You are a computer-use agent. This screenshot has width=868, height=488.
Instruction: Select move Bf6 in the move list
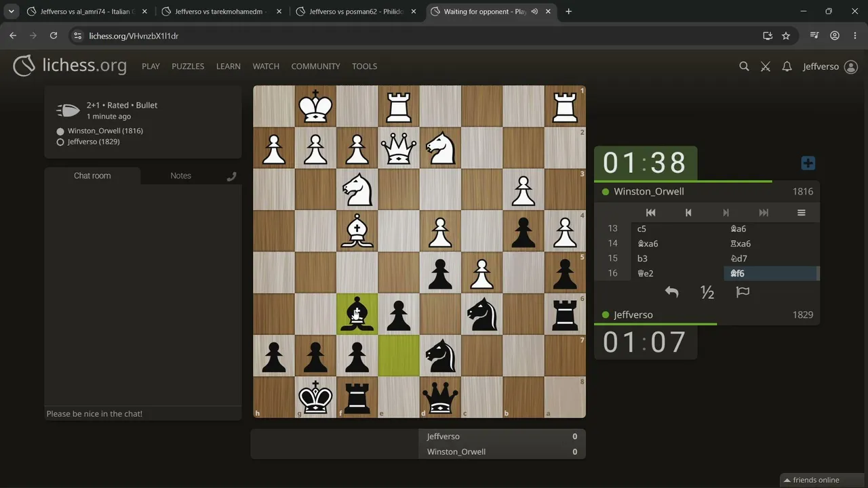771,273
